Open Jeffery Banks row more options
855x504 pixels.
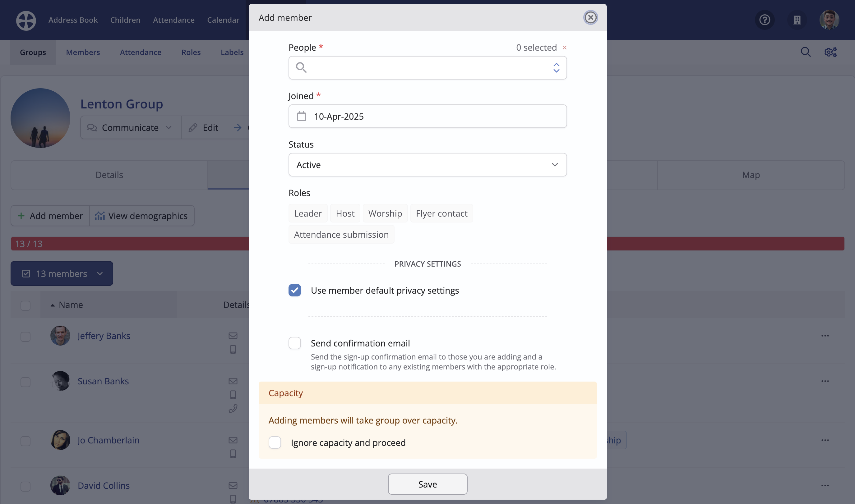825,336
